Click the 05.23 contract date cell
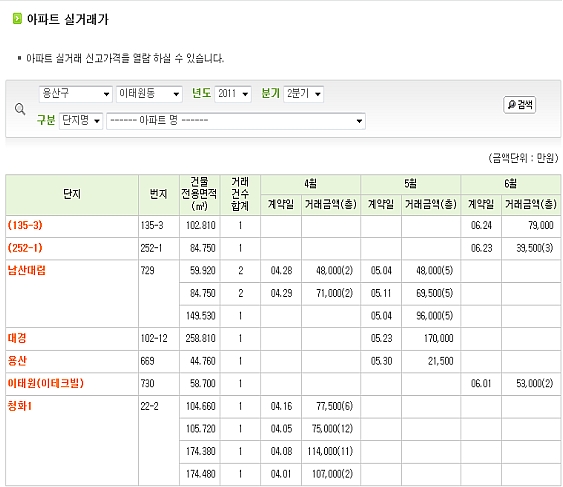The width and height of the screenshot is (563, 487). 381,338
